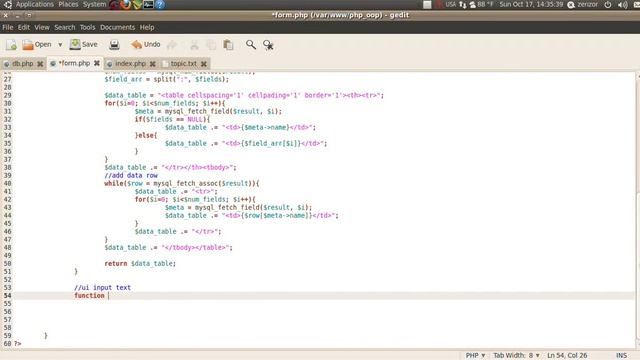
Task: Open the Documents menu
Action: (117, 27)
